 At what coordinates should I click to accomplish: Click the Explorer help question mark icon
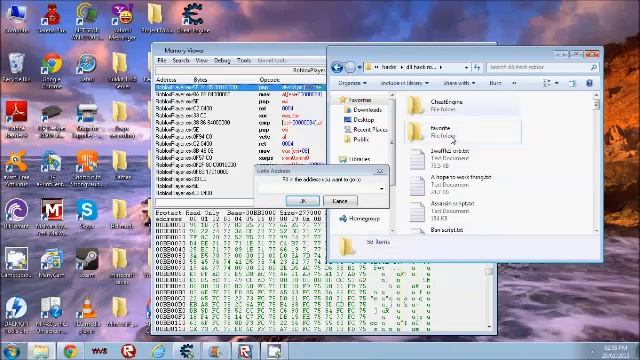589,83
